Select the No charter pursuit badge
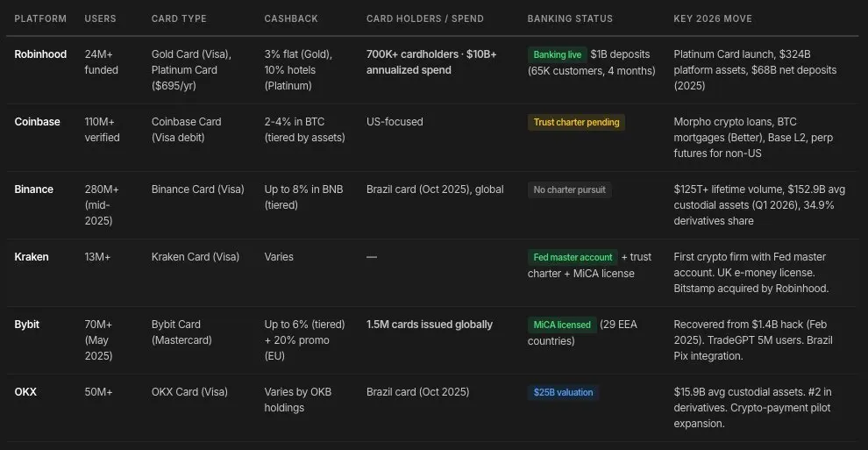The width and height of the screenshot is (868, 450). (x=569, y=189)
